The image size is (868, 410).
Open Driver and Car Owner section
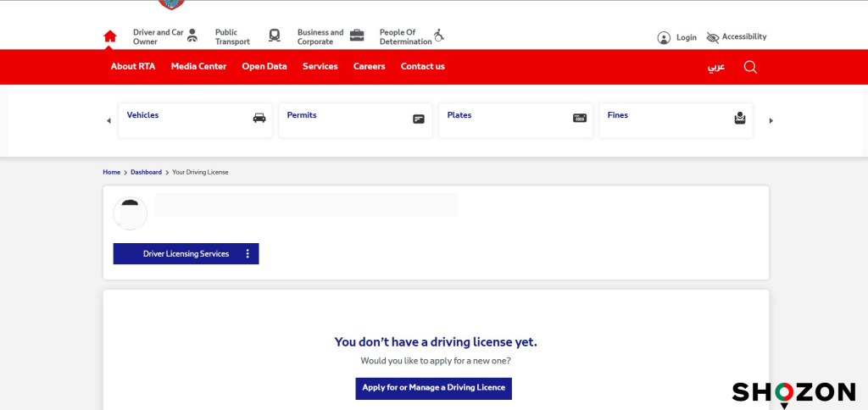(x=158, y=36)
